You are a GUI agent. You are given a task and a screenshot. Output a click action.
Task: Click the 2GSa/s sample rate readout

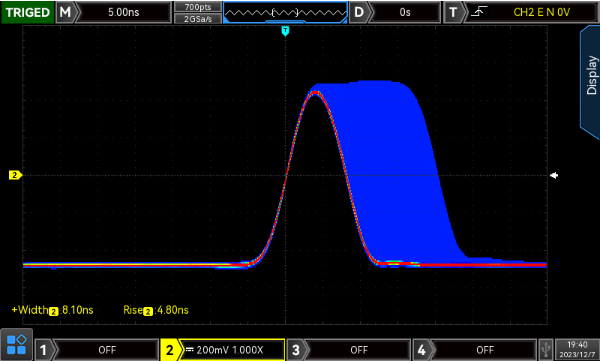tap(198, 18)
